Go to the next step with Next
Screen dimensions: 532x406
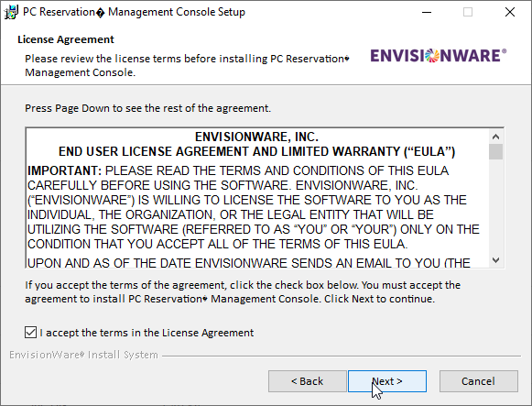point(387,381)
